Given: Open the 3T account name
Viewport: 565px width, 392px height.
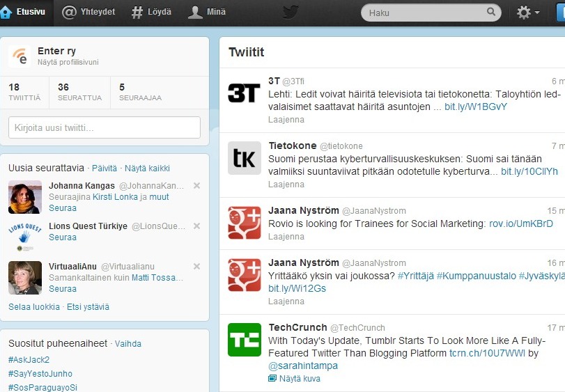Looking at the screenshot, I should point(274,81).
